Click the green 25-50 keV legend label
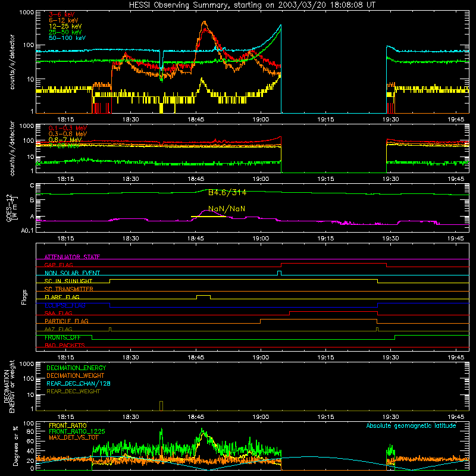 click(x=65, y=32)
